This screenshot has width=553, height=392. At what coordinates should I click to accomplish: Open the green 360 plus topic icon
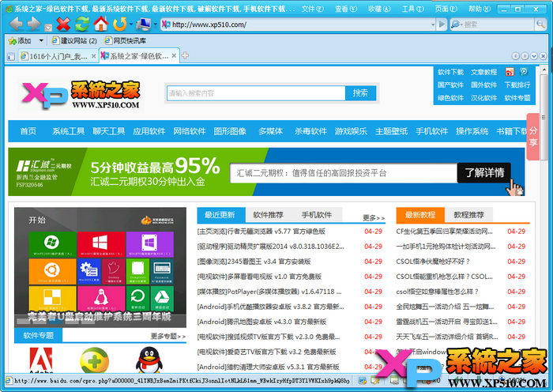pos(95,360)
